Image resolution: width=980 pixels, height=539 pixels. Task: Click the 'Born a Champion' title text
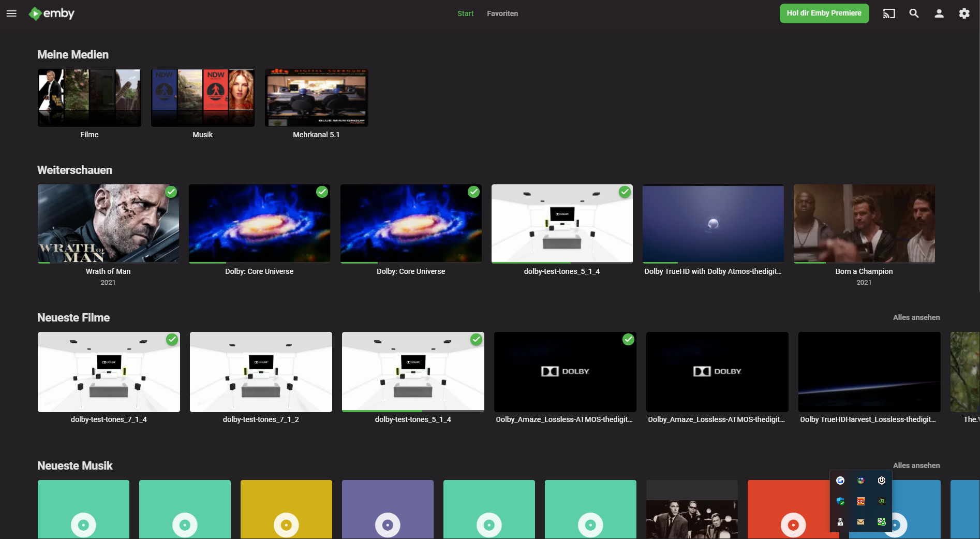[x=864, y=271]
